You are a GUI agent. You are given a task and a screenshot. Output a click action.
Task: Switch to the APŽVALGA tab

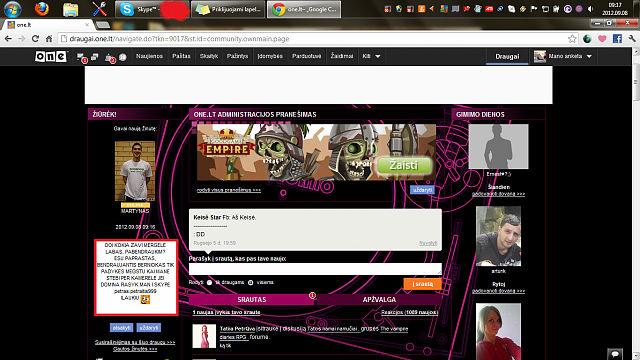point(379,300)
